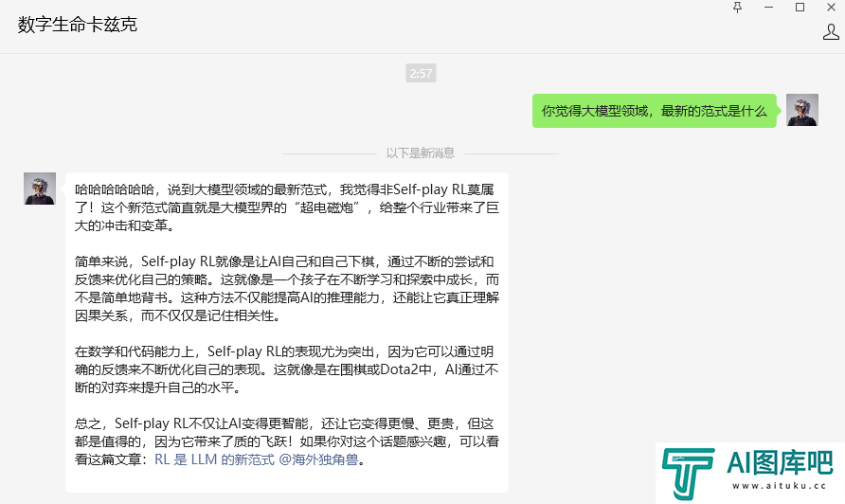The image size is (845, 504).
Task: Pin the chat window on top
Action: [737, 7]
